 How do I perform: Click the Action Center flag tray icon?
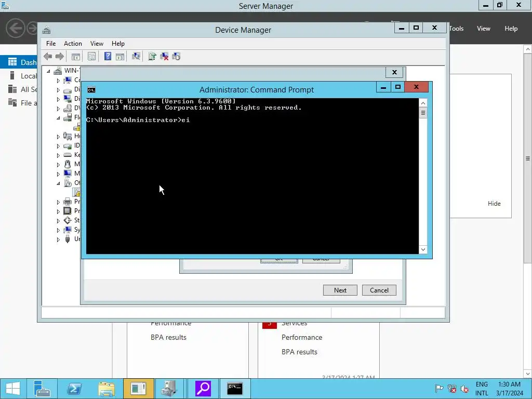439,389
